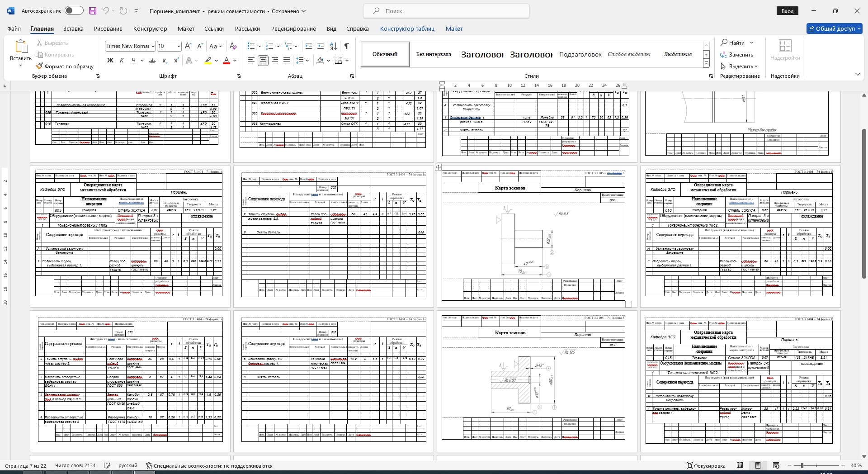
Task: Click the zoom slider in status bar
Action: pos(802,465)
